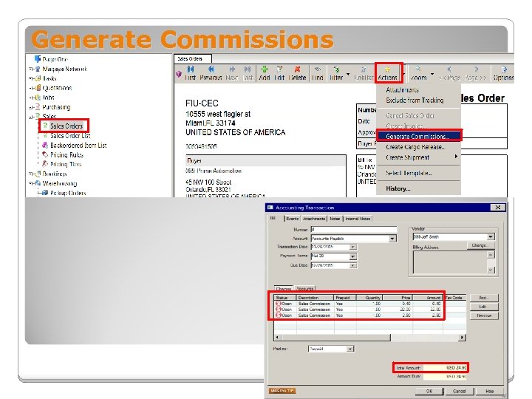This screenshot has width=532, height=399.
Task: Open the Create Shipment submenu
Action: [418, 157]
